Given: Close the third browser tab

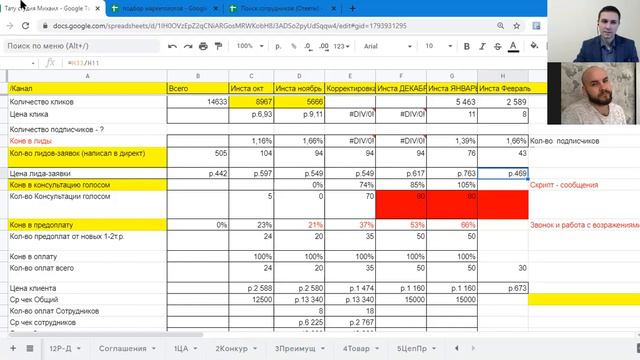Looking at the screenshot, I should tap(333, 8).
